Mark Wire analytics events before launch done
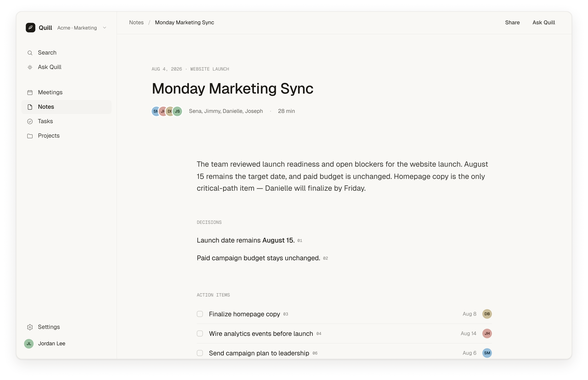The height and width of the screenshot is (380, 588). (200, 334)
